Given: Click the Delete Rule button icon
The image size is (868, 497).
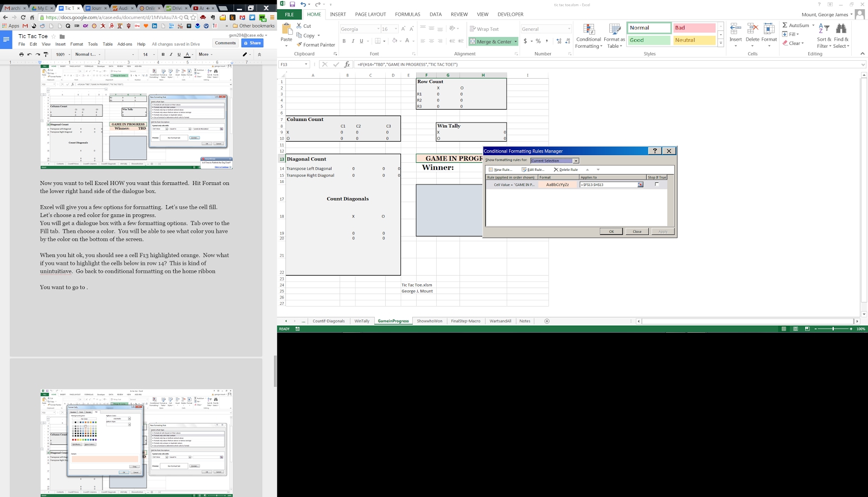Looking at the screenshot, I should click(x=556, y=170).
